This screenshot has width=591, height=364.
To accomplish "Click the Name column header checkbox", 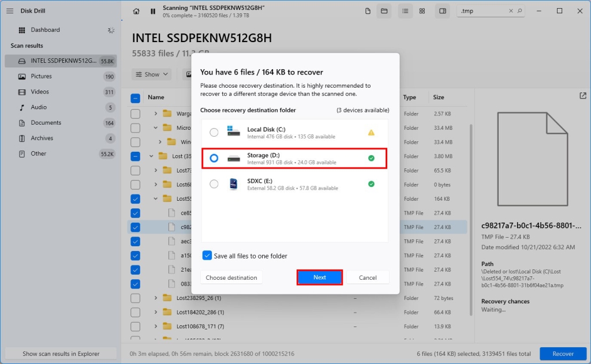I will pyautogui.click(x=135, y=97).
